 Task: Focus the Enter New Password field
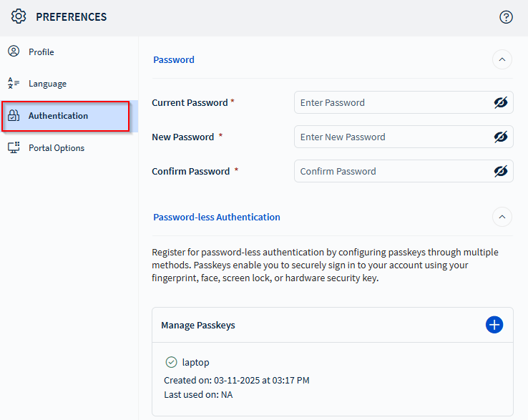(x=404, y=137)
